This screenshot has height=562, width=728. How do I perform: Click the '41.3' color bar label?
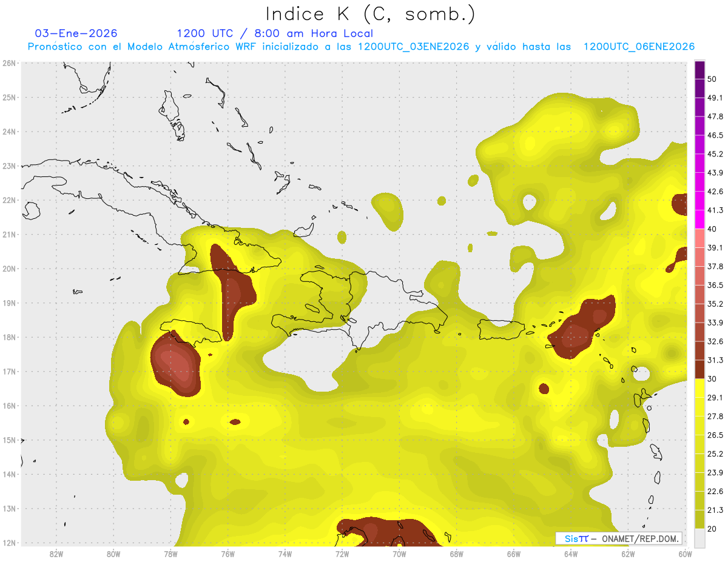[x=715, y=210]
